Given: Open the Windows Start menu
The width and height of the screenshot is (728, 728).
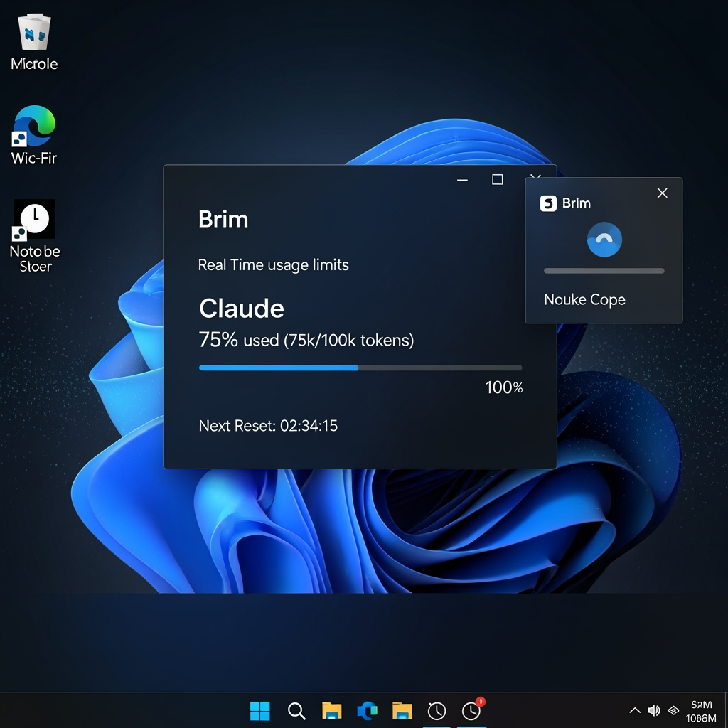Looking at the screenshot, I should coord(260,711).
